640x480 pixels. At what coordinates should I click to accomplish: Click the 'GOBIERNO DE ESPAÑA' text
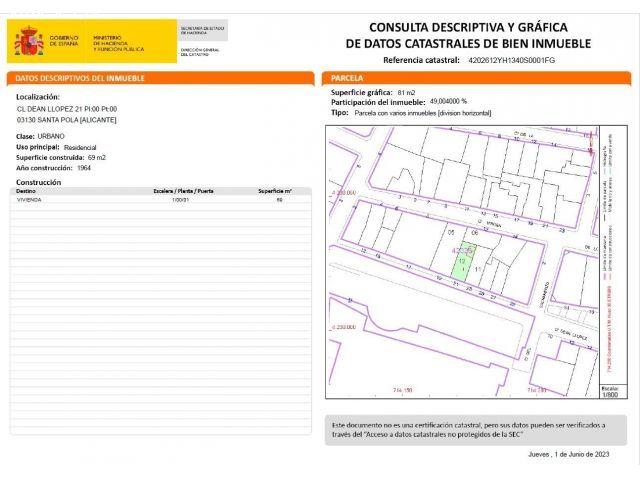[64, 40]
